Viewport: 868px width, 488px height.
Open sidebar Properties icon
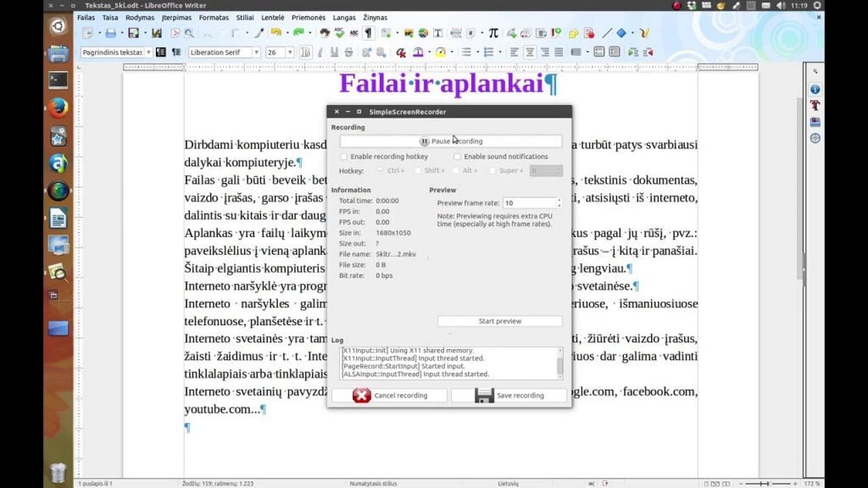pyautogui.click(x=815, y=89)
